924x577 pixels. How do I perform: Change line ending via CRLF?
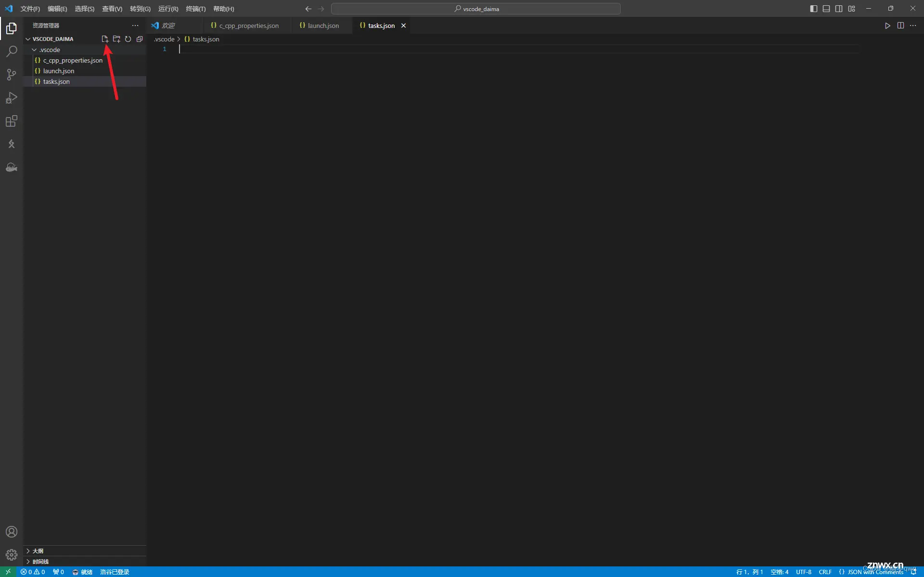pyautogui.click(x=825, y=572)
